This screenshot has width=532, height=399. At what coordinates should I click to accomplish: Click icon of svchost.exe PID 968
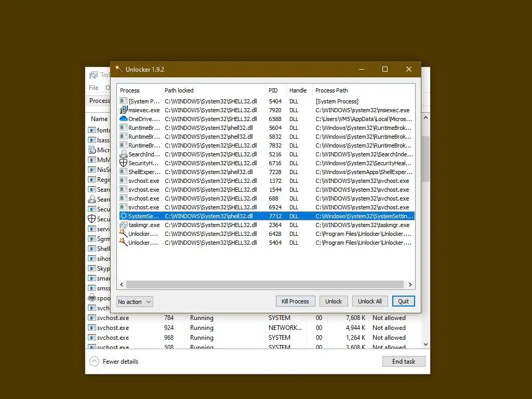click(x=91, y=337)
